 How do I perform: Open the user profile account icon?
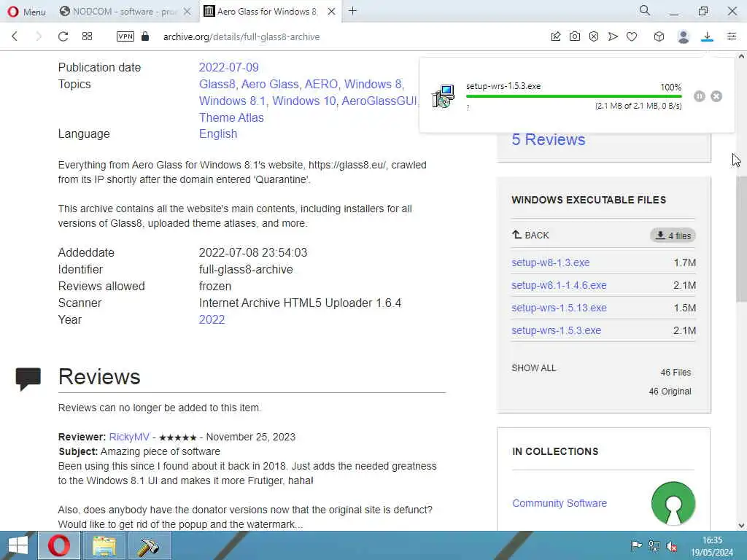(x=683, y=36)
